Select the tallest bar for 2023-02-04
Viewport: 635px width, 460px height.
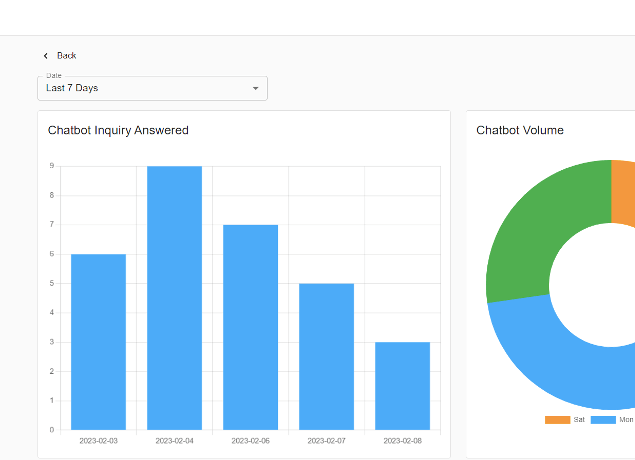coord(174,298)
